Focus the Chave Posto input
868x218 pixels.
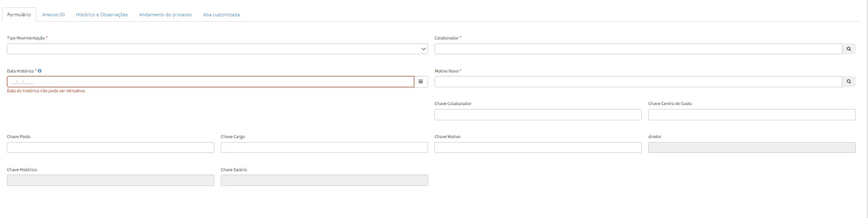[x=110, y=147]
